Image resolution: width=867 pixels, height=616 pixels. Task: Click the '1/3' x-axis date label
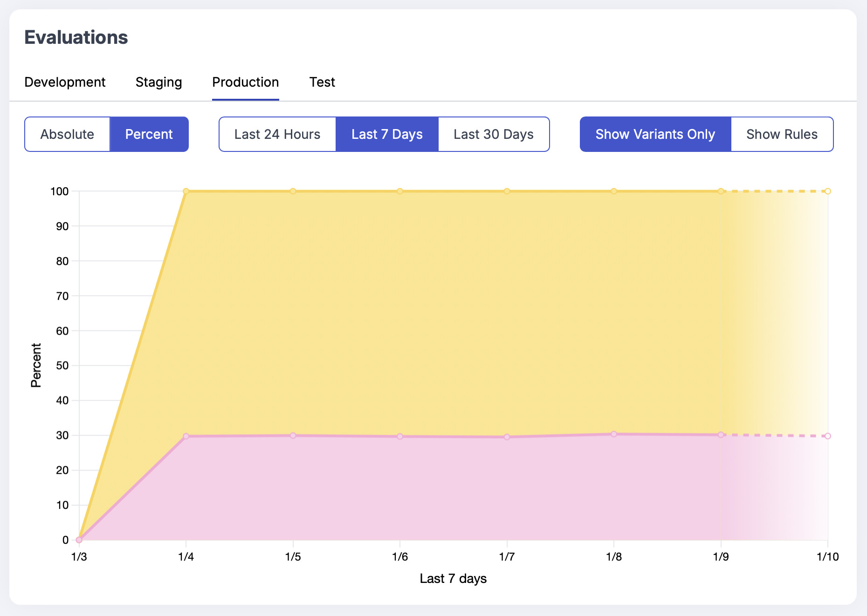[79, 557]
